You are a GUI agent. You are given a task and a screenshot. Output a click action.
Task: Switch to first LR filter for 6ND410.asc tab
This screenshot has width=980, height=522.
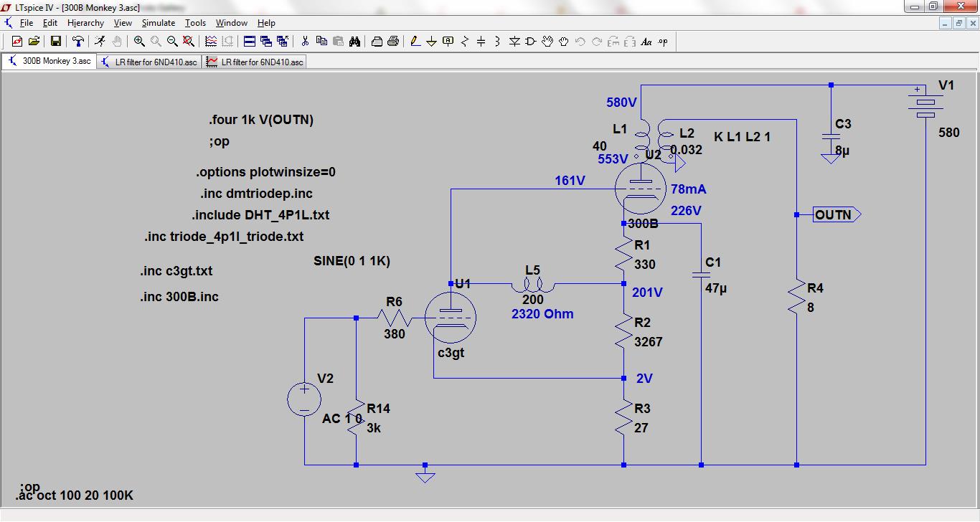[x=149, y=62]
